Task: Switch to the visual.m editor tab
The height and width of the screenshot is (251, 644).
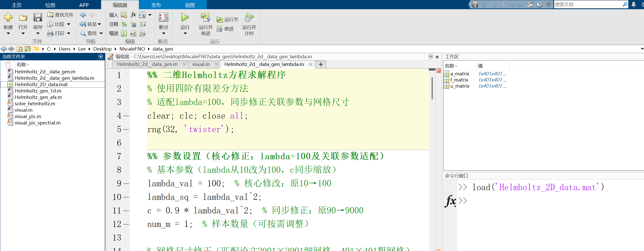Action: coord(201,64)
